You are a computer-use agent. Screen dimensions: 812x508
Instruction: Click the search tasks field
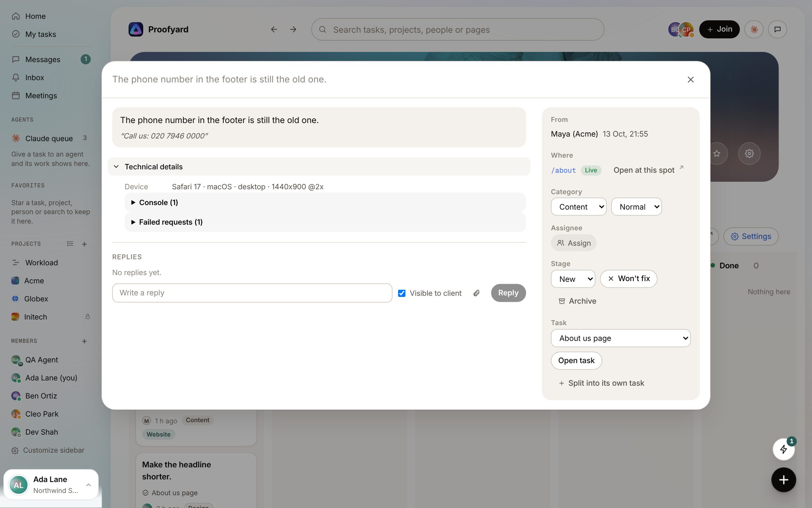tap(458, 29)
